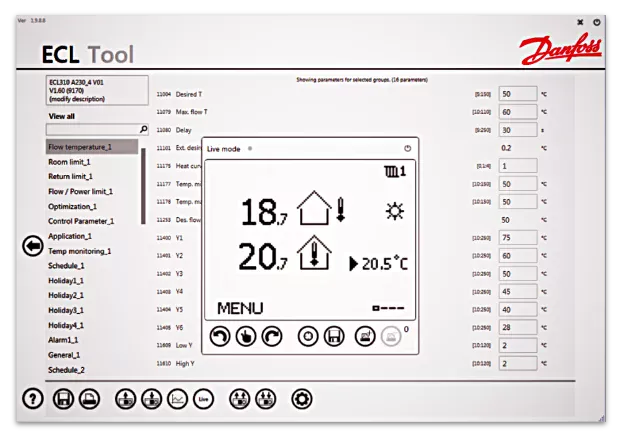Screen dimensions: 620x439
Task: Select the Schedule_2 group
Action: (66, 370)
